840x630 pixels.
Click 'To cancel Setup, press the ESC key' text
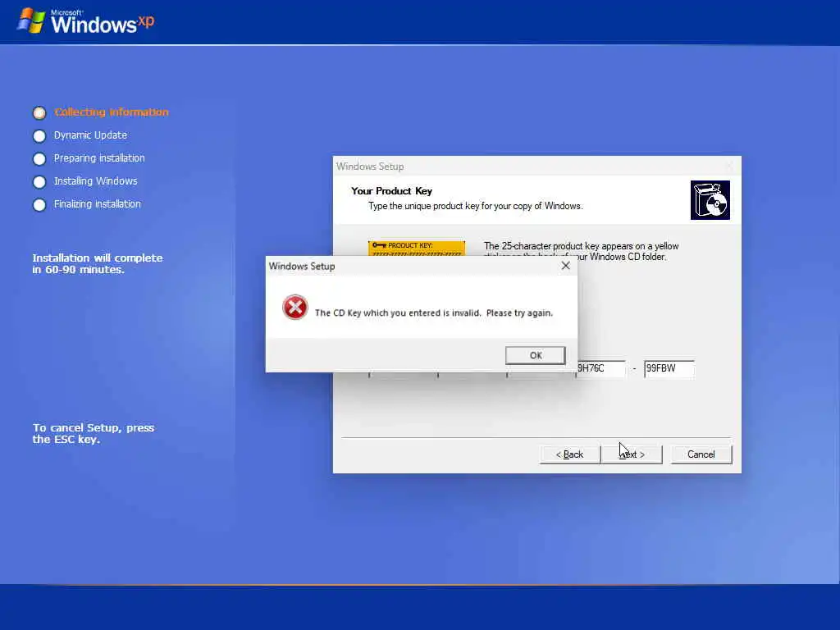94,433
